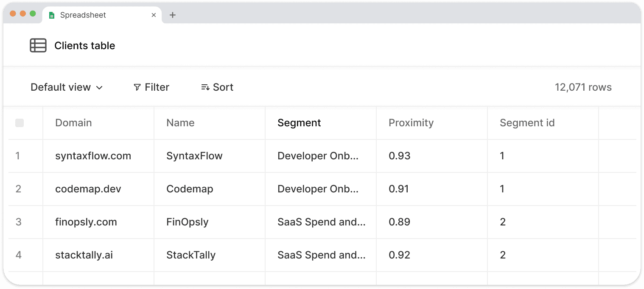644x289 pixels.
Task: Click the Clients table title
Action: point(84,45)
